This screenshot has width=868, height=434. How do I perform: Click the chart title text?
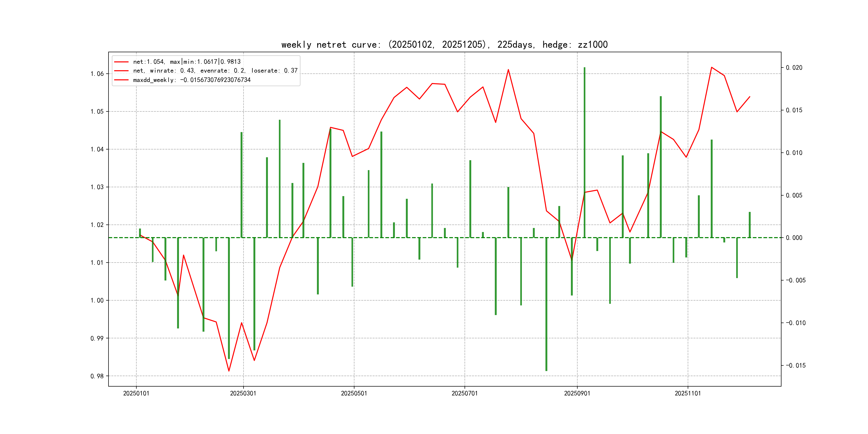(x=444, y=44)
